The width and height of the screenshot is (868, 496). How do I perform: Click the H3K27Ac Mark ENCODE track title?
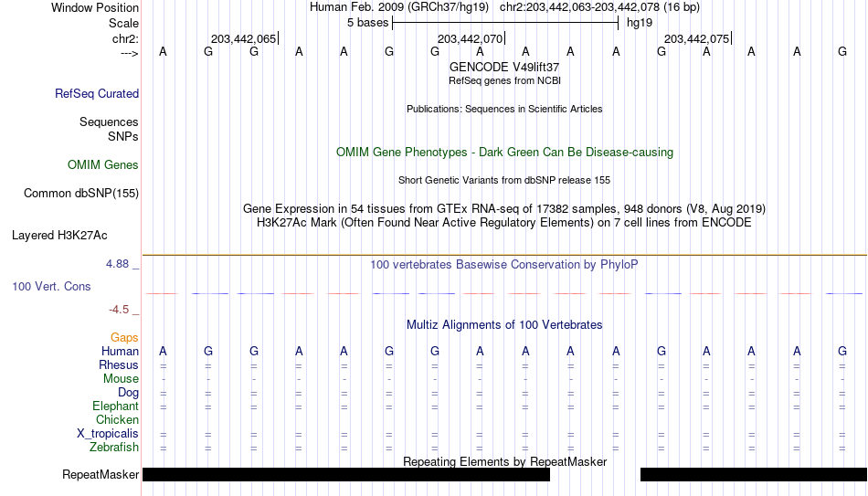(x=504, y=223)
